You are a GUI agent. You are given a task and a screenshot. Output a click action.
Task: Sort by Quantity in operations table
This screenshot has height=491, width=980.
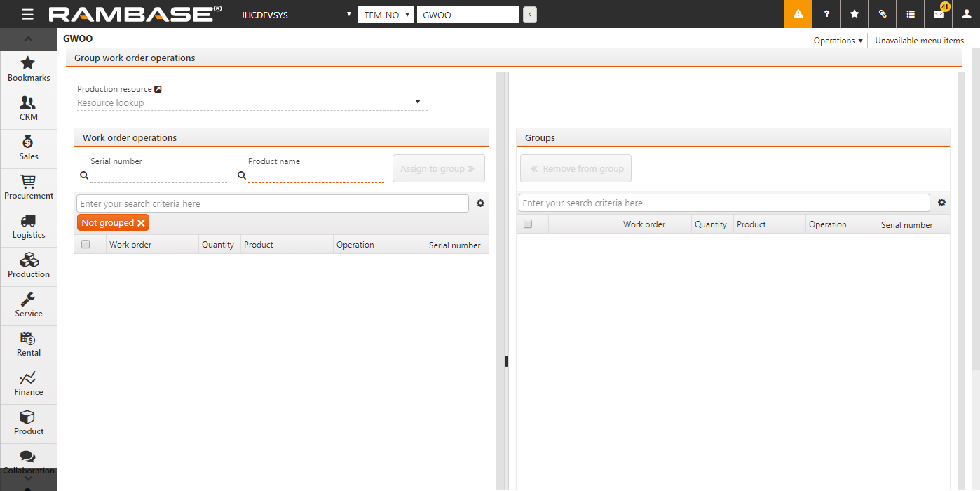click(218, 245)
